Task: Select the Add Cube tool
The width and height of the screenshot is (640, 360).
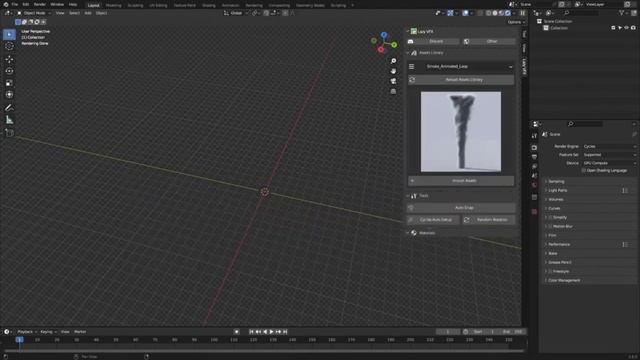Action: 9,133
